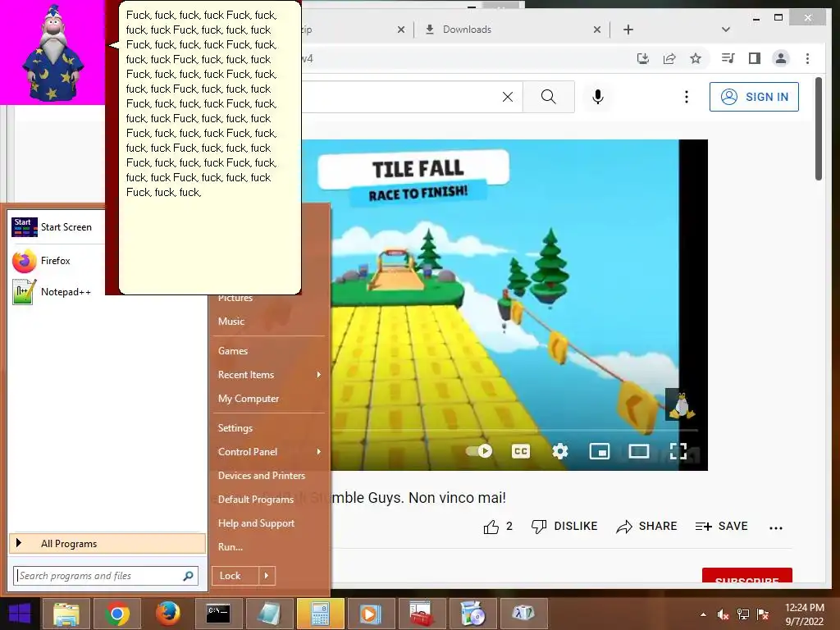
Task: Click the taskbar clock and date
Action: tap(804, 614)
